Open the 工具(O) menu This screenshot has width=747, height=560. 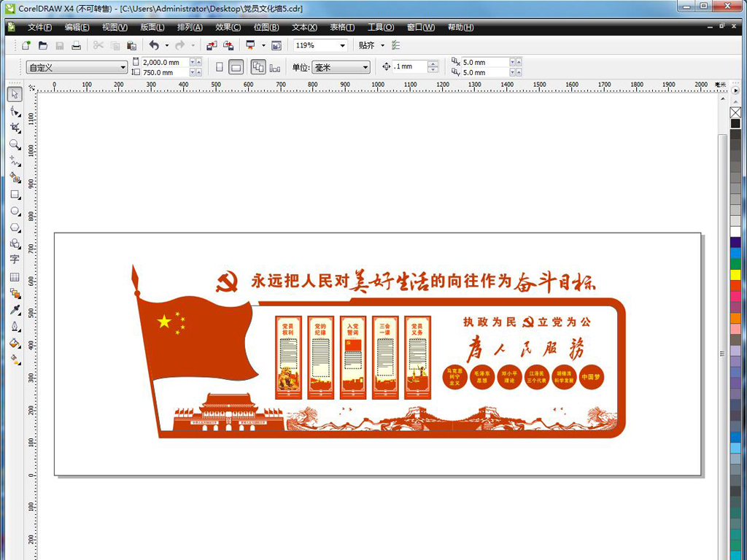pos(381,27)
